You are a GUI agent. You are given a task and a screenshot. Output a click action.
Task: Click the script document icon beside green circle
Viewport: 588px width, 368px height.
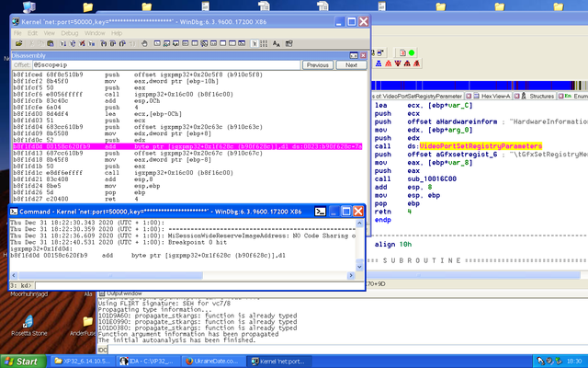click(x=402, y=52)
